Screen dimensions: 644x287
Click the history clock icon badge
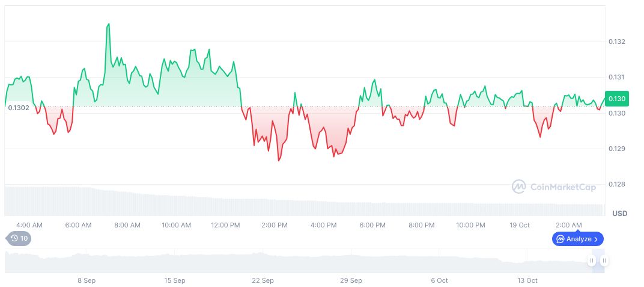[x=19, y=238]
